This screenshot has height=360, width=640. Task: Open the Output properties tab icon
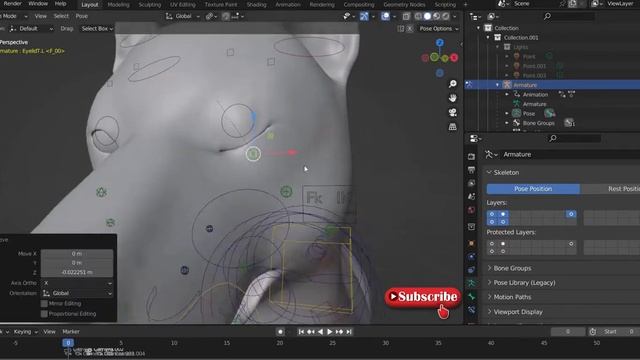point(471,170)
